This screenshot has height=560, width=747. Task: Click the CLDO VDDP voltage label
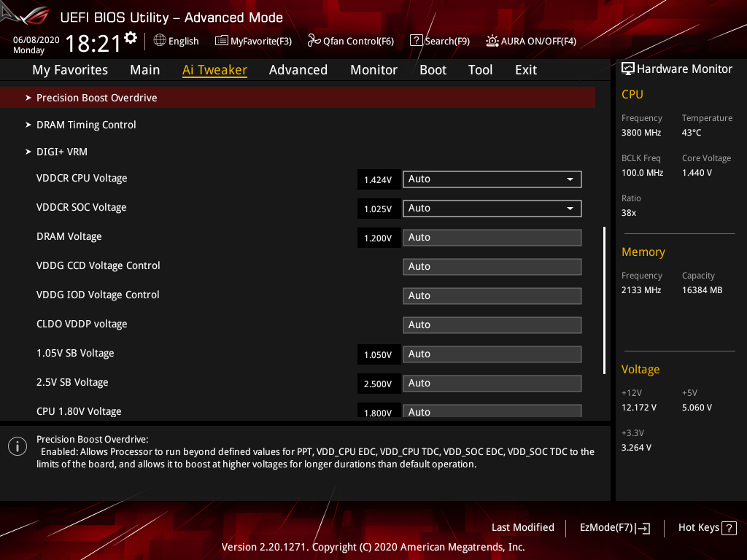coord(82,324)
